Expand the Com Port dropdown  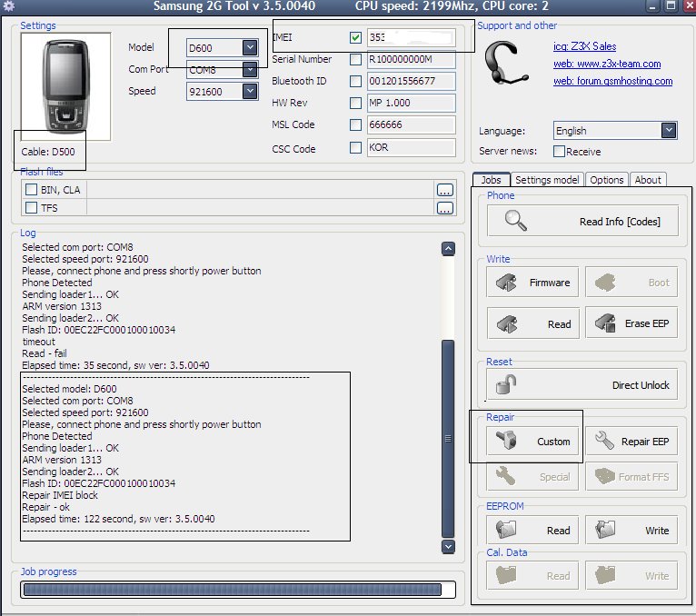coord(250,69)
